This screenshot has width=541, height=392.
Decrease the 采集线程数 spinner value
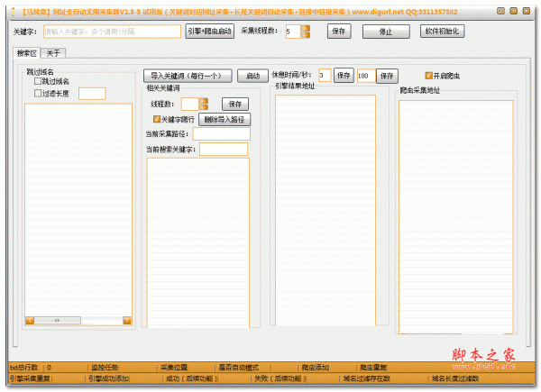305,35
